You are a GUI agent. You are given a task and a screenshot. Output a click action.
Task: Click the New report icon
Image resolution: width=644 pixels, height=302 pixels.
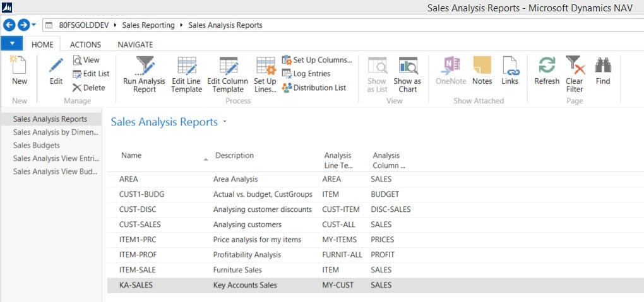[x=20, y=66]
